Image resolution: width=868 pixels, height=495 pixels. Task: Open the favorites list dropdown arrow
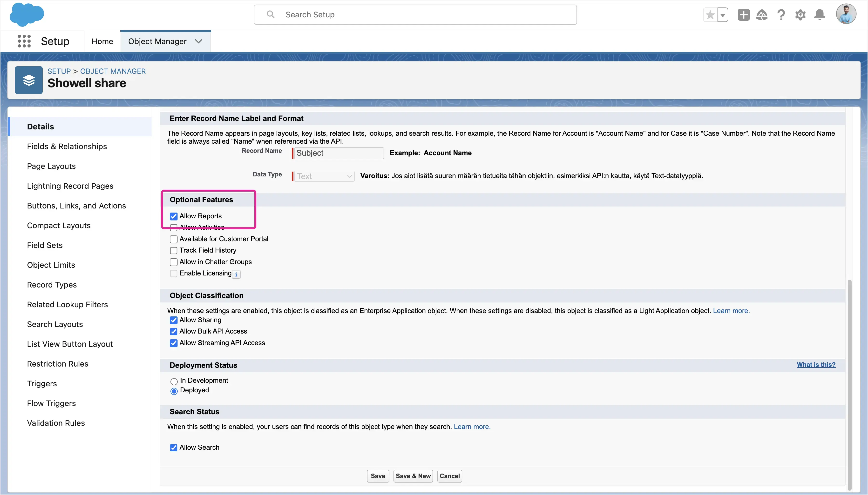pyautogui.click(x=723, y=15)
